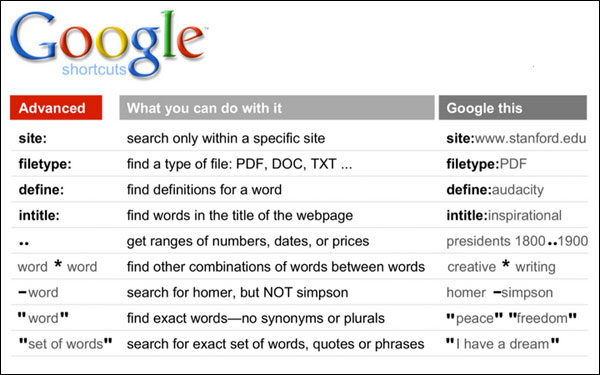Click example 'intitle:inspirational'
Image resolution: width=600 pixels, height=375 pixels.
click(504, 215)
